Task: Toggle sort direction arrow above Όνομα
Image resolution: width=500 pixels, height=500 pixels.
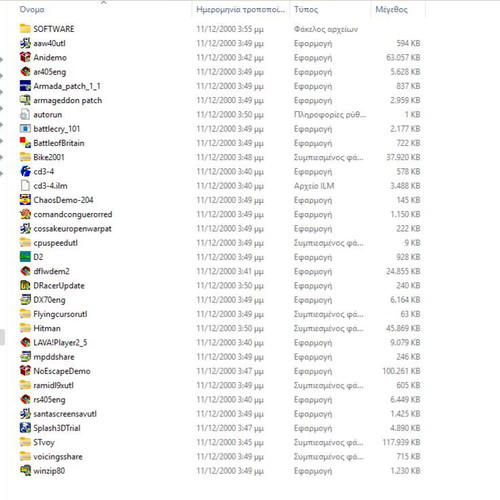Action: pos(104,2)
